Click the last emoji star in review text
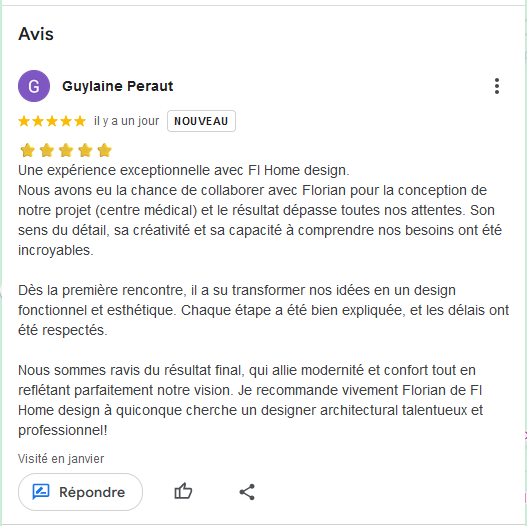The image size is (527, 526). [105, 150]
